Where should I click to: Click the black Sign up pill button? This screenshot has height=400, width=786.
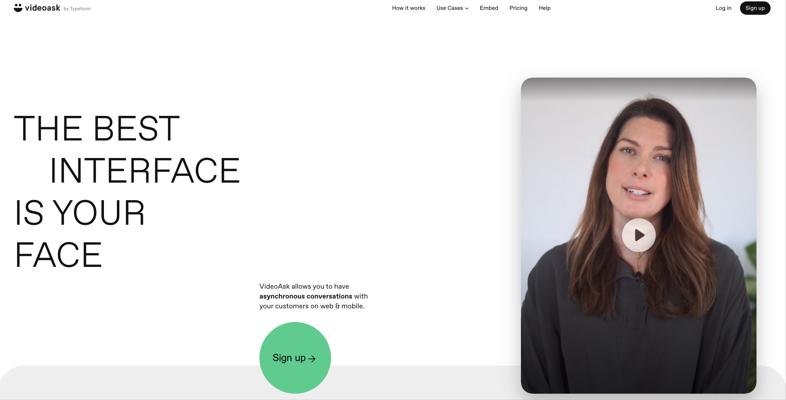755,8
